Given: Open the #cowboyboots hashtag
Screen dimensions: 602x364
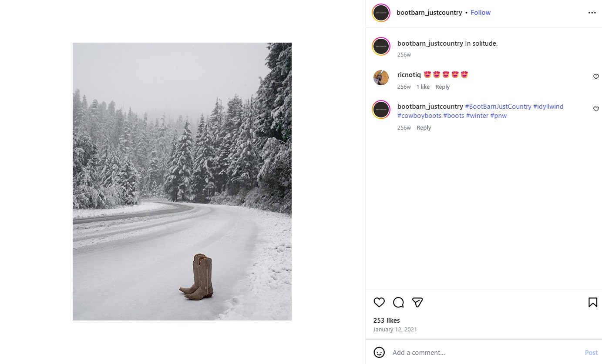Looking at the screenshot, I should click(x=419, y=116).
